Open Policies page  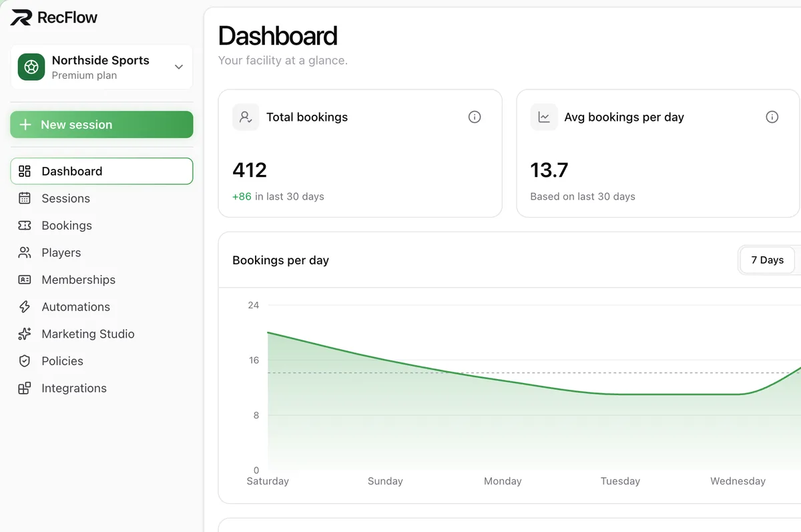tap(101, 361)
